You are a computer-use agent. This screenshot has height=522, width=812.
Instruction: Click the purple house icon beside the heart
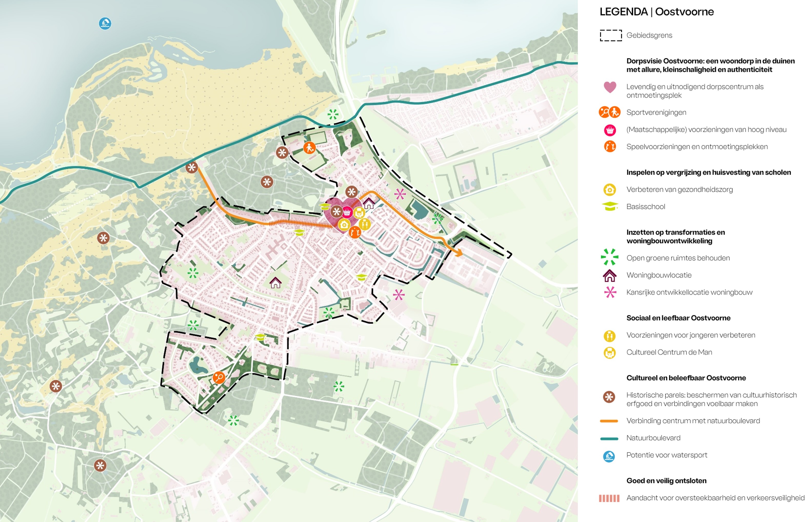pos(369,203)
